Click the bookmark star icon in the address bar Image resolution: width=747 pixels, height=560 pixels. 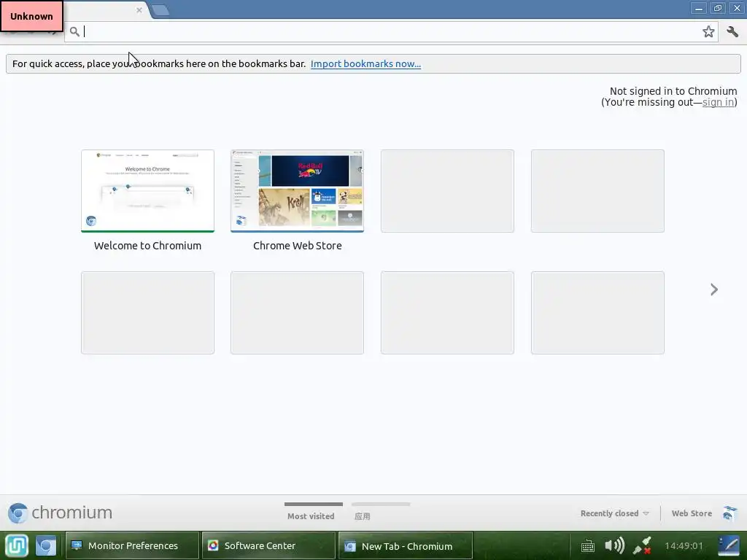pyautogui.click(x=708, y=31)
